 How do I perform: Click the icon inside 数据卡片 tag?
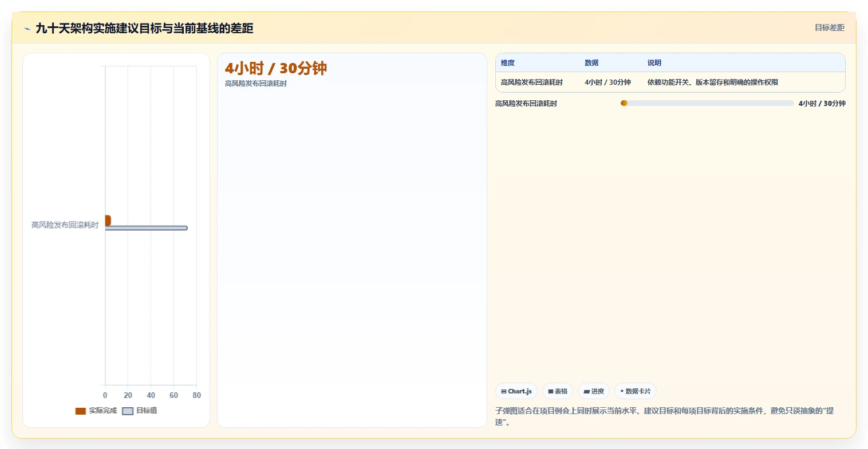coord(622,391)
